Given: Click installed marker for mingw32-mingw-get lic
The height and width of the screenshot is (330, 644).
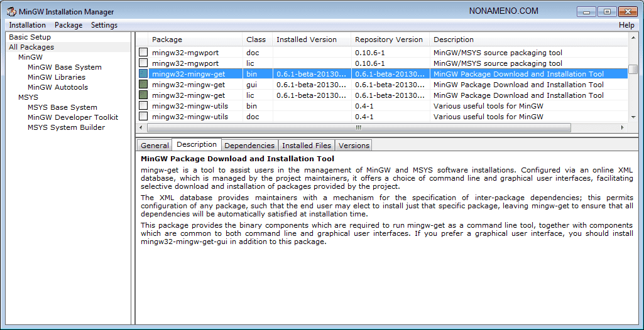Looking at the screenshot, I should [x=143, y=95].
